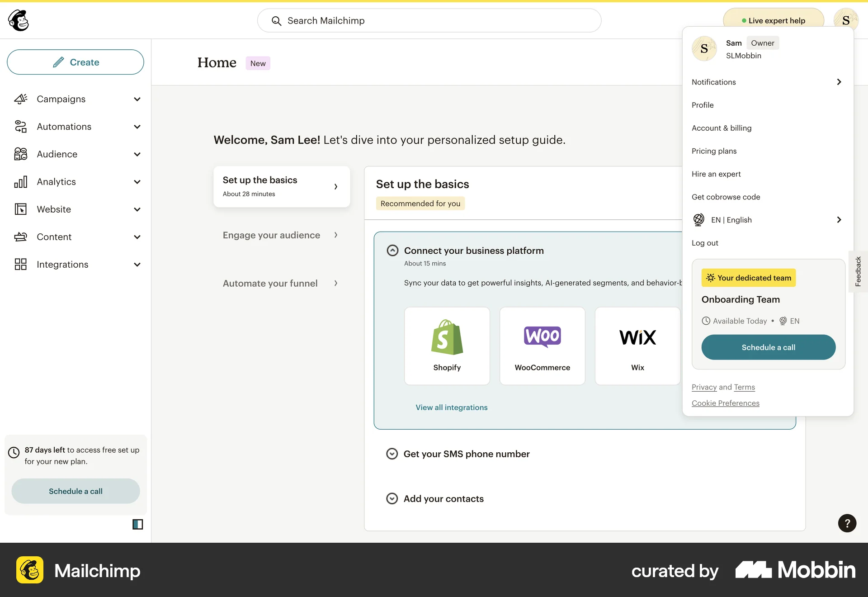The image size is (868, 597).
Task: Expand the Get your SMS phone number step
Action: tap(392, 454)
